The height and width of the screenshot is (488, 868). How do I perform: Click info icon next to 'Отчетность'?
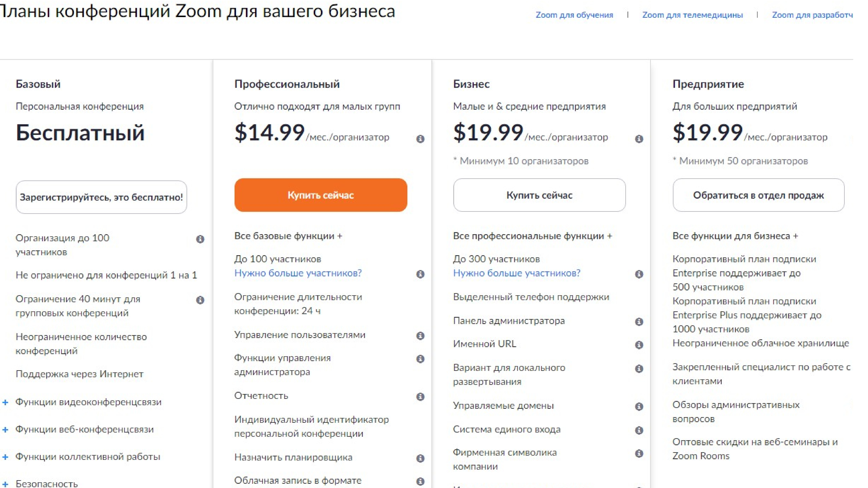tap(420, 397)
